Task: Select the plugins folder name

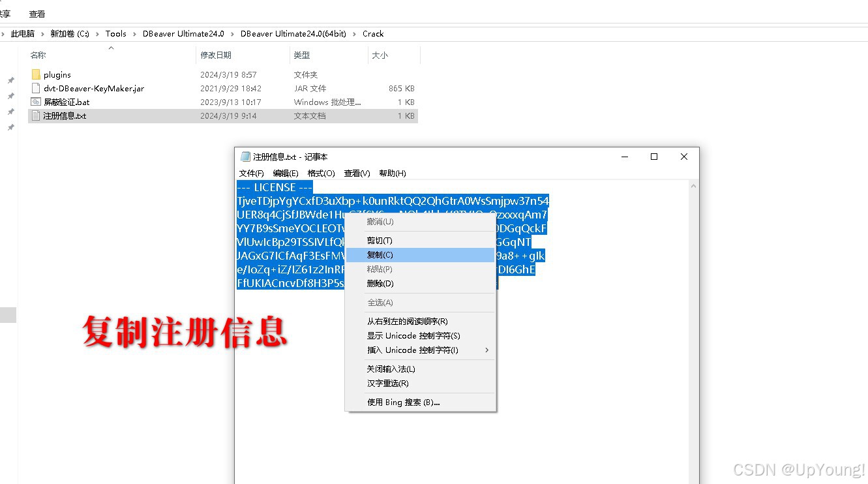Action: tap(57, 75)
